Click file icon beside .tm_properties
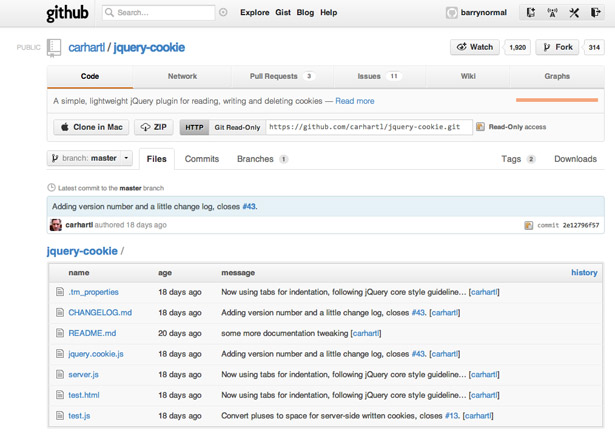Viewport: 615px width, 436px height. click(60, 292)
